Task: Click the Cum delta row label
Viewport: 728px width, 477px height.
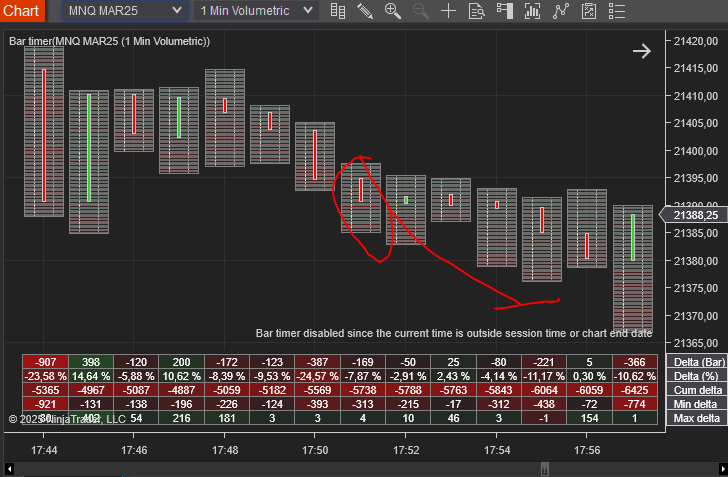Action: tap(698, 390)
